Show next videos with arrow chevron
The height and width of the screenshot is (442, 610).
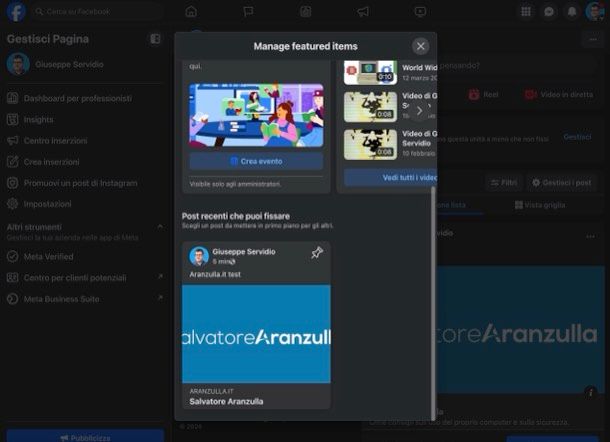[419, 111]
